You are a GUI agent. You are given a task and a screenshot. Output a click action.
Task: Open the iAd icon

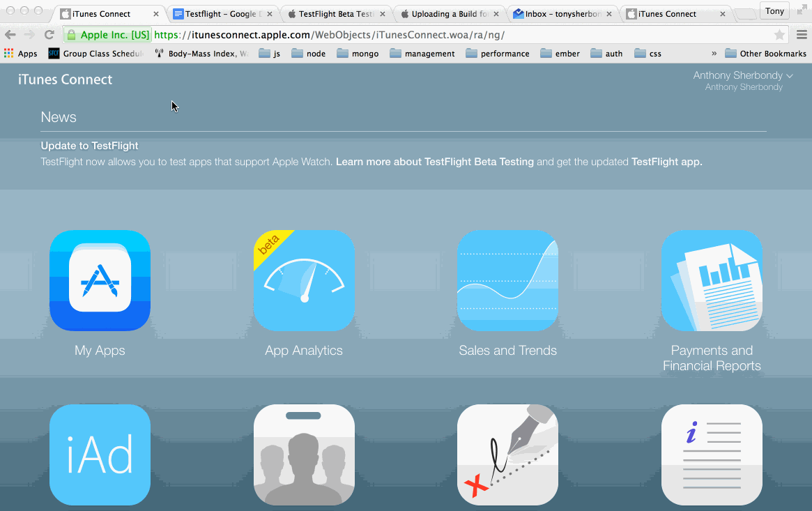coord(100,455)
